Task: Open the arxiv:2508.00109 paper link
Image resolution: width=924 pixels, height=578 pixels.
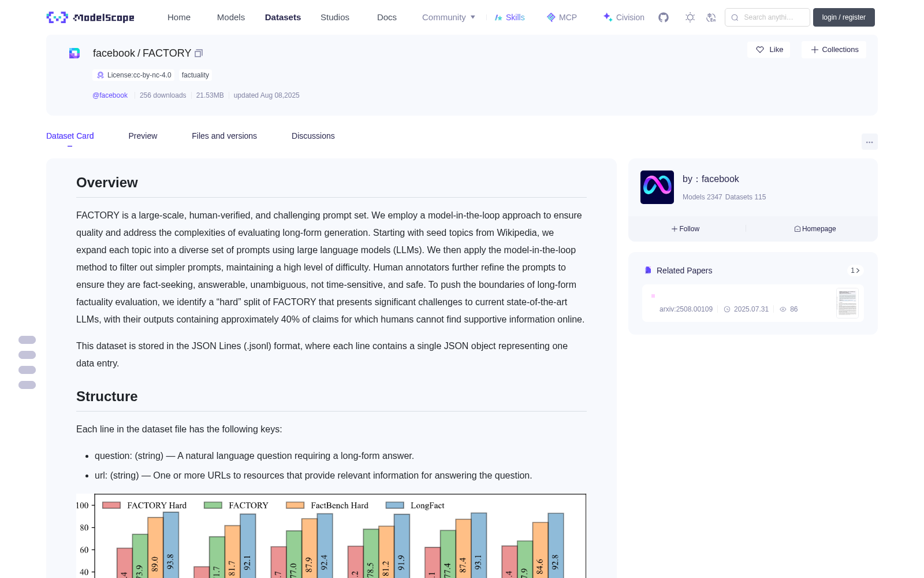Action: pyautogui.click(x=686, y=309)
